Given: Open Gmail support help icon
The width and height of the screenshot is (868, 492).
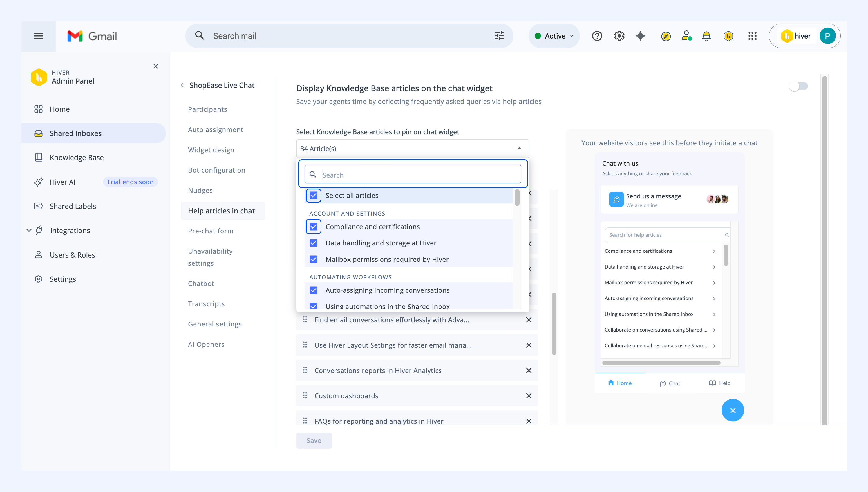Looking at the screenshot, I should tap(597, 36).
